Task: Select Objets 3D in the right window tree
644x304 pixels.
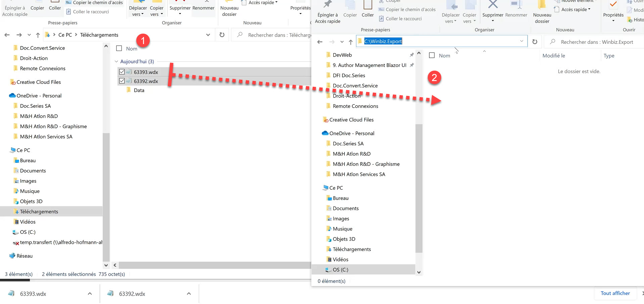Action: (344, 239)
